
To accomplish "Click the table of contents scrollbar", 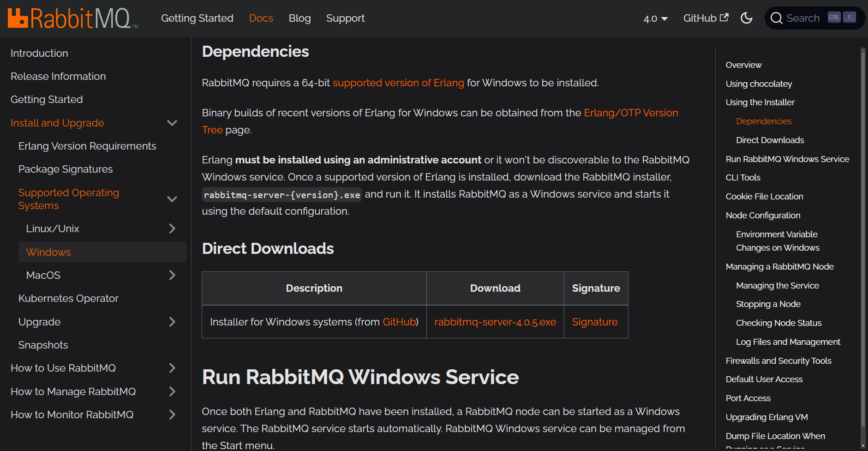I will coord(863,240).
